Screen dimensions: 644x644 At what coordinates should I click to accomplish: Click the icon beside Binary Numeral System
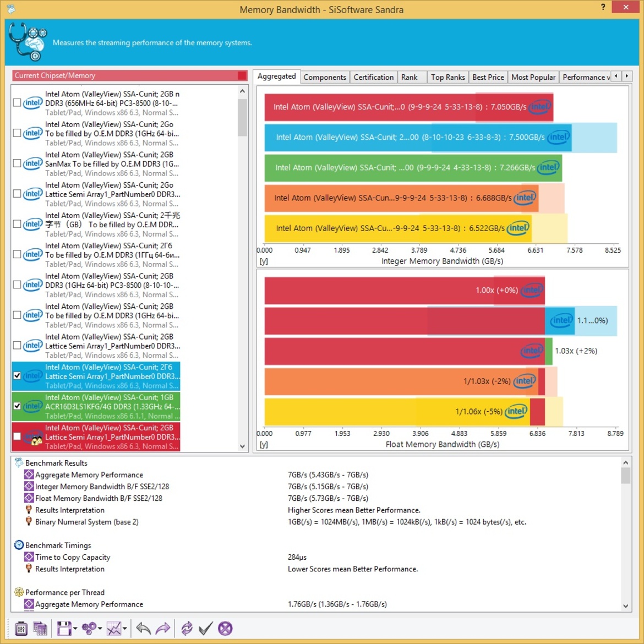(29, 522)
